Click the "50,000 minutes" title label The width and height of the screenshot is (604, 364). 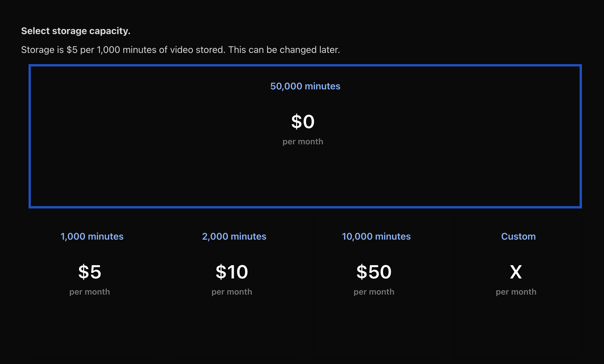[305, 86]
